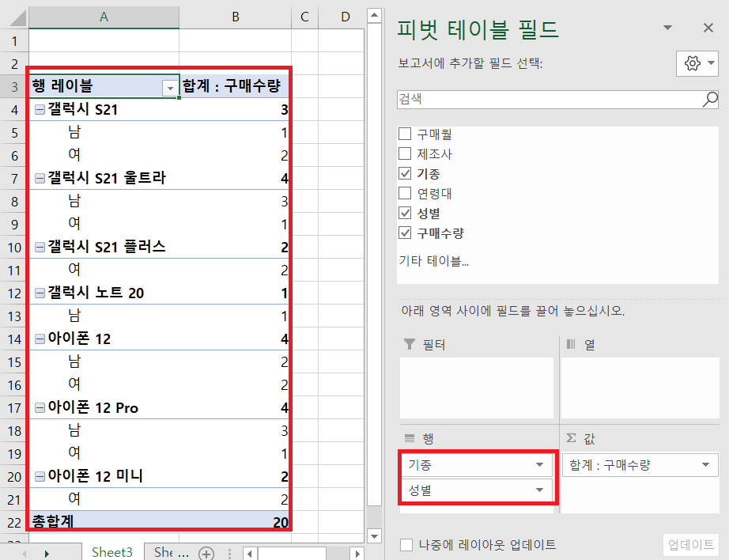Open the task pane options arrow

click(x=667, y=28)
